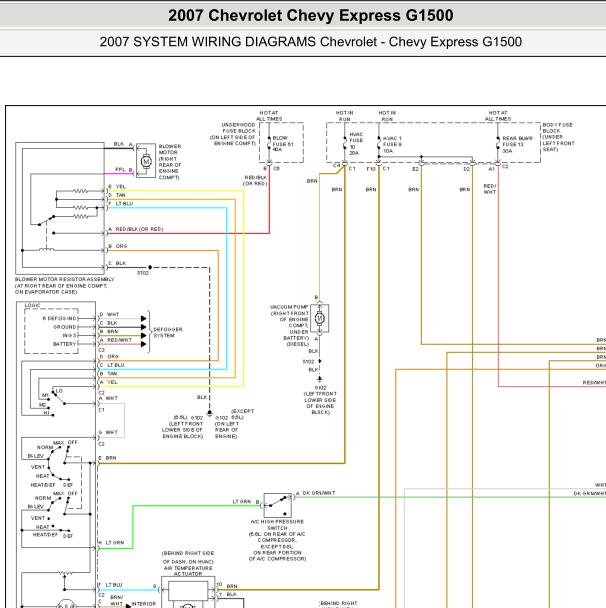606x608 pixels.
Task: Click the vacuum pump motor symbol
Action: point(319,319)
